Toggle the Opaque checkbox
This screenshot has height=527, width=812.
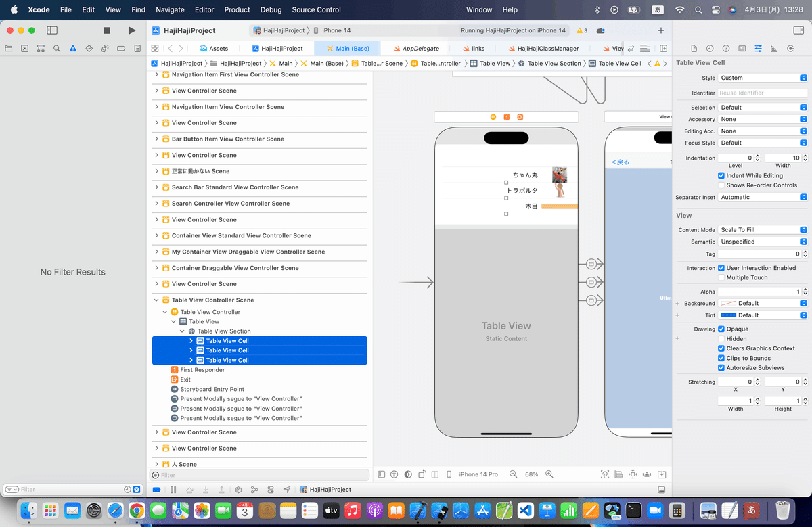coord(721,329)
